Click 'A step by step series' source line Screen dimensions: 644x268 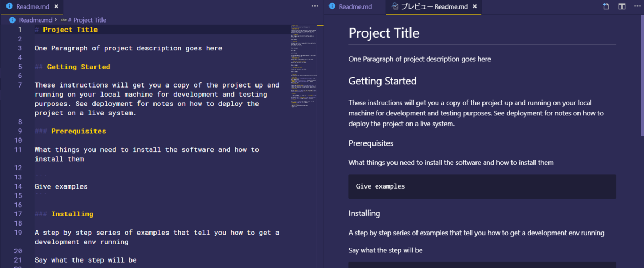[x=157, y=237]
